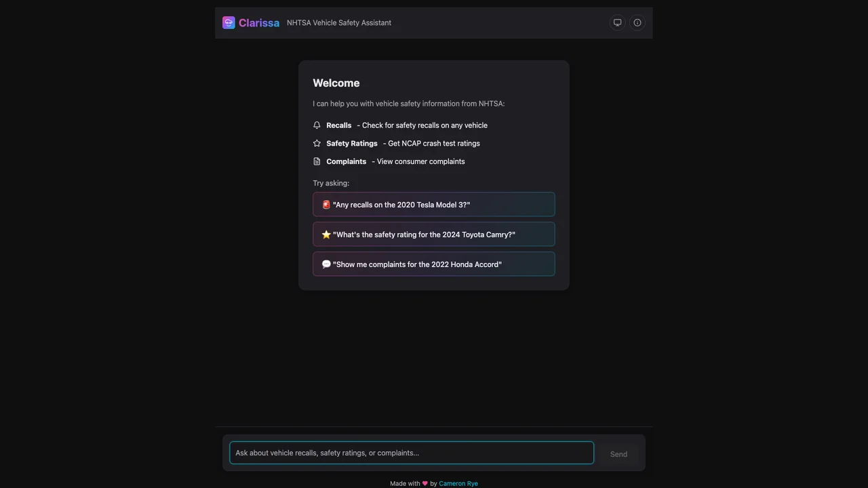Viewport: 868px width, 488px height.
Task: Click the Clarissa name in the header
Action: coord(259,22)
